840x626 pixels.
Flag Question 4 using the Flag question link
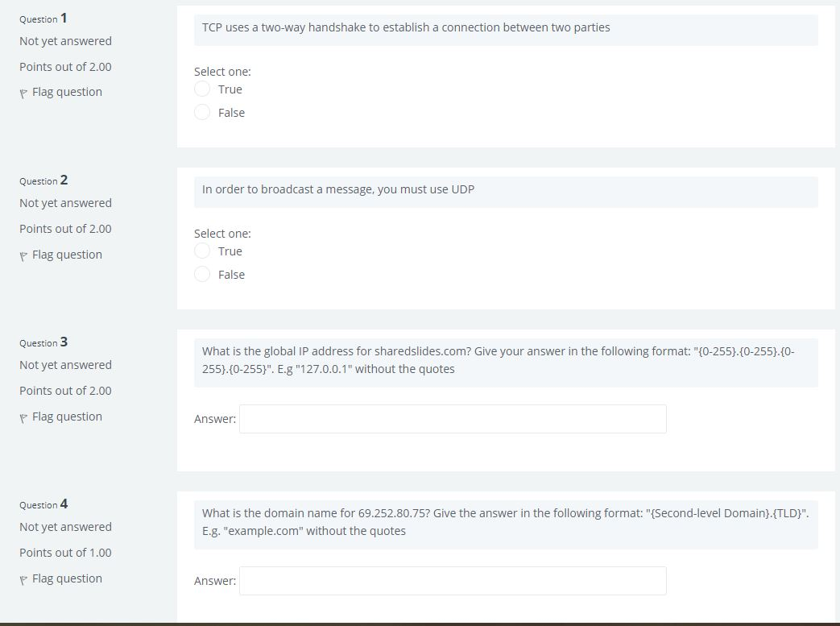click(67, 578)
